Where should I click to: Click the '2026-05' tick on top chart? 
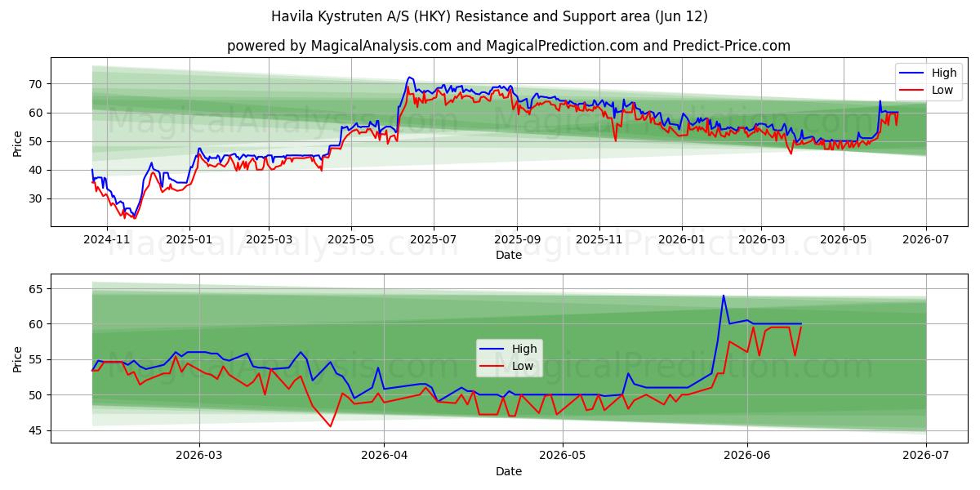click(844, 238)
